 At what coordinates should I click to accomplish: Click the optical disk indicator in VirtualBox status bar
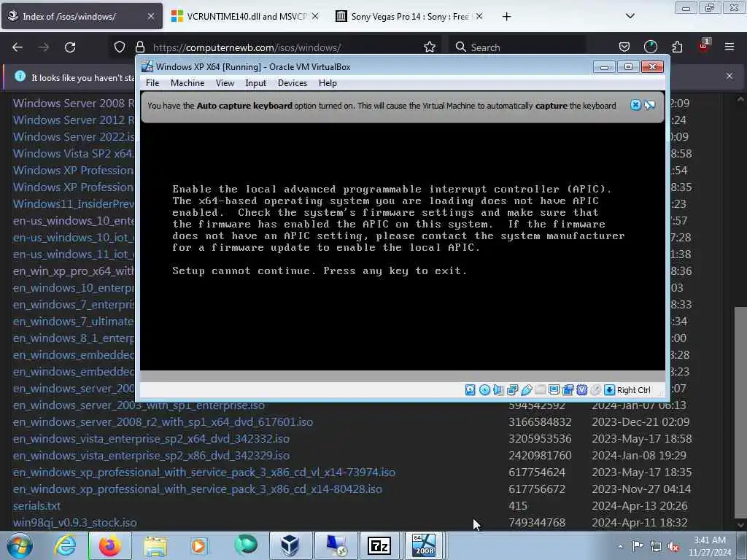[x=484, y=390]
